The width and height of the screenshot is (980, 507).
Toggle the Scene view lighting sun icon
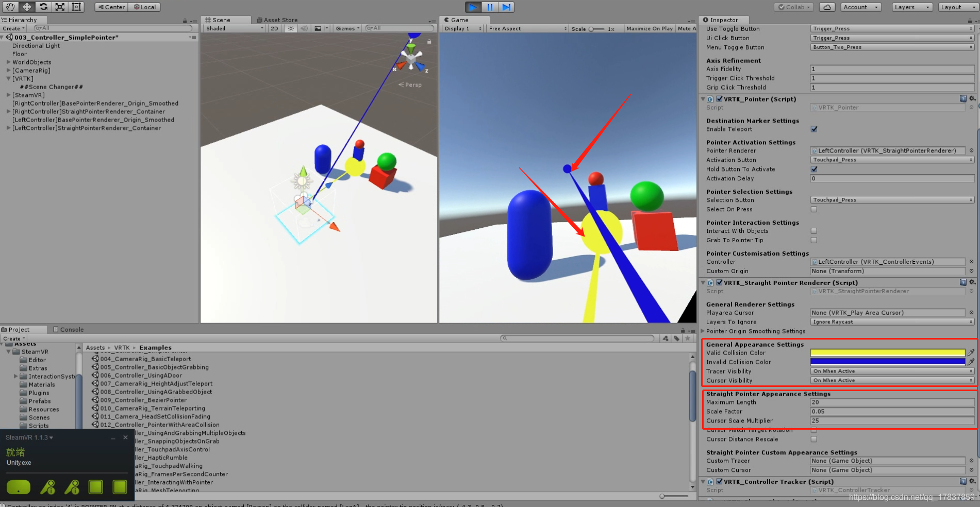click(x=290, y=28)
